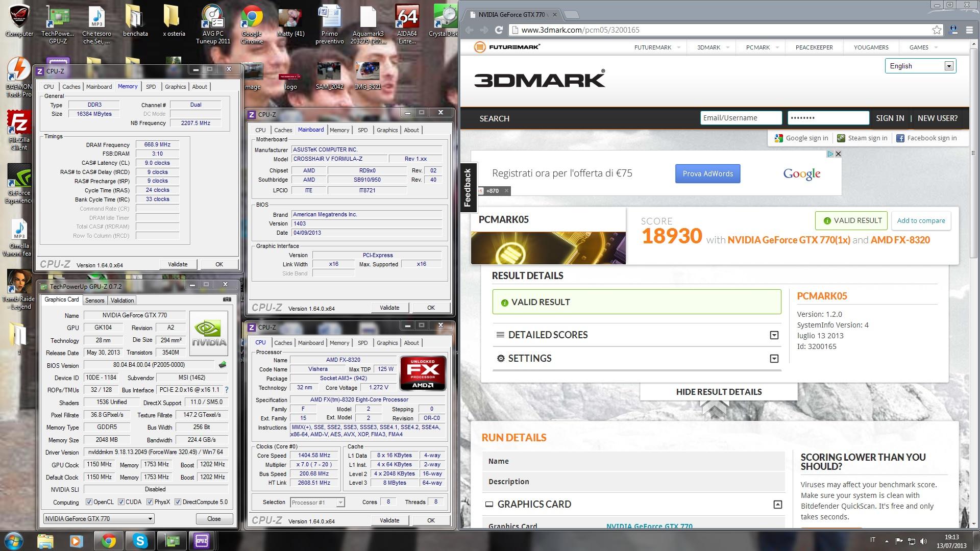Open GeForce Experience desktop icon
The image size is (980, 551).
click(19, 184)
